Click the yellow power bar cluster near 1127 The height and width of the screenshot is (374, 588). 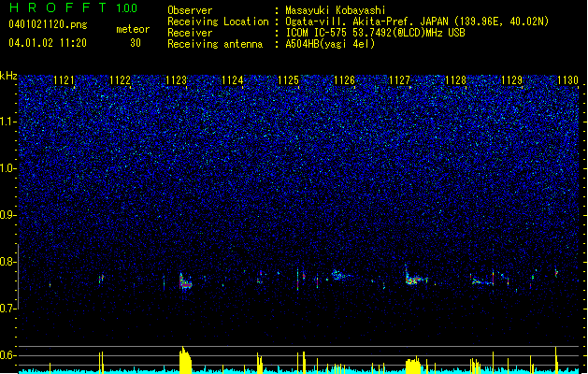413,365
